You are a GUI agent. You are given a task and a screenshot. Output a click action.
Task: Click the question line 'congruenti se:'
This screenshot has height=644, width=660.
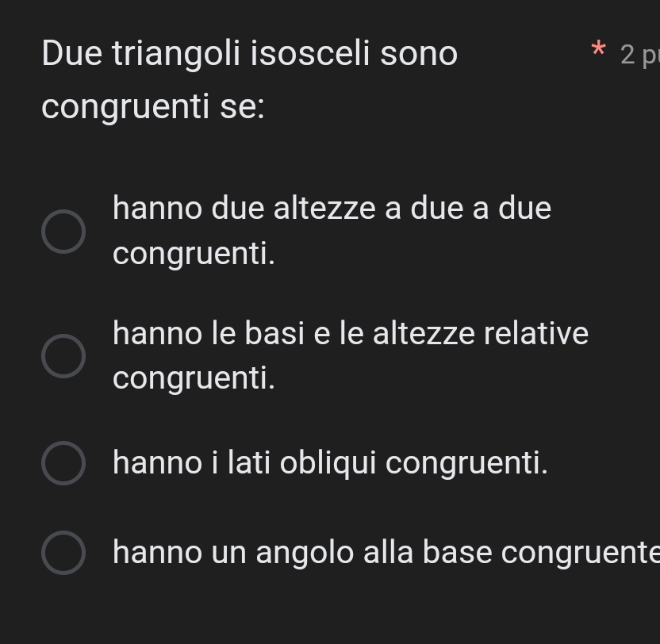pos(153,106)
